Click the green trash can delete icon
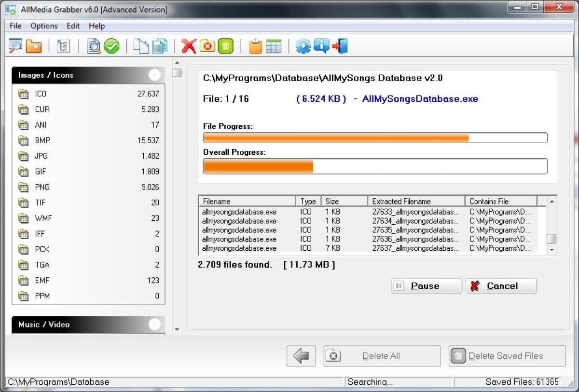 coord(225,46)
